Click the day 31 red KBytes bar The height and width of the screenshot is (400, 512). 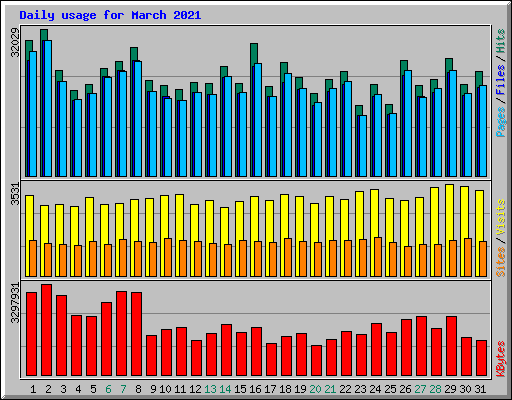click(481, 358)
